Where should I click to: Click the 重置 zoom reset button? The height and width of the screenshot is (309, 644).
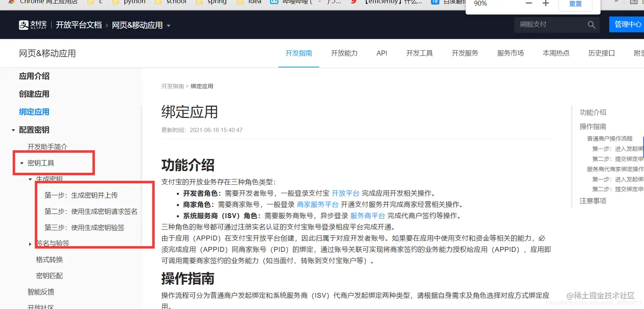(575, 4)
